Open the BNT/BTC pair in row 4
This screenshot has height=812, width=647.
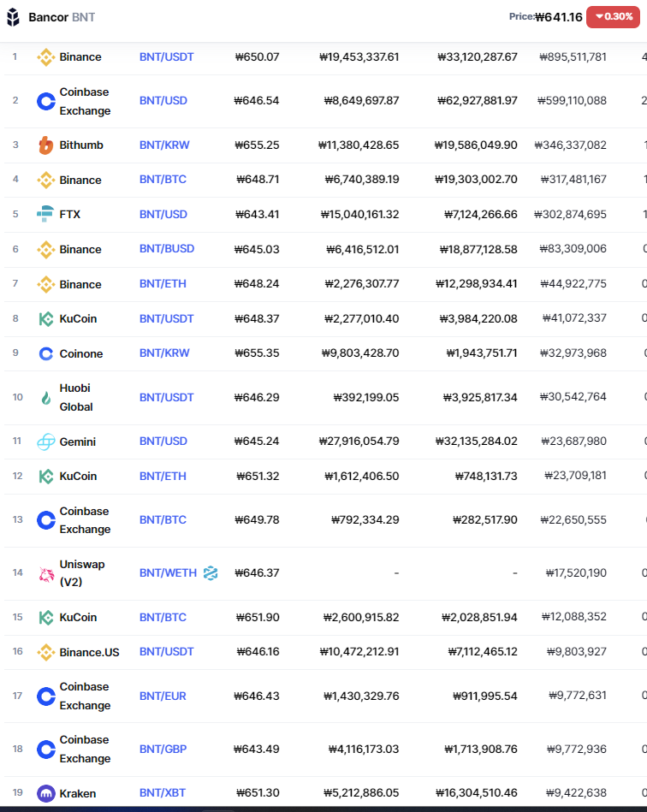(163, 179)
